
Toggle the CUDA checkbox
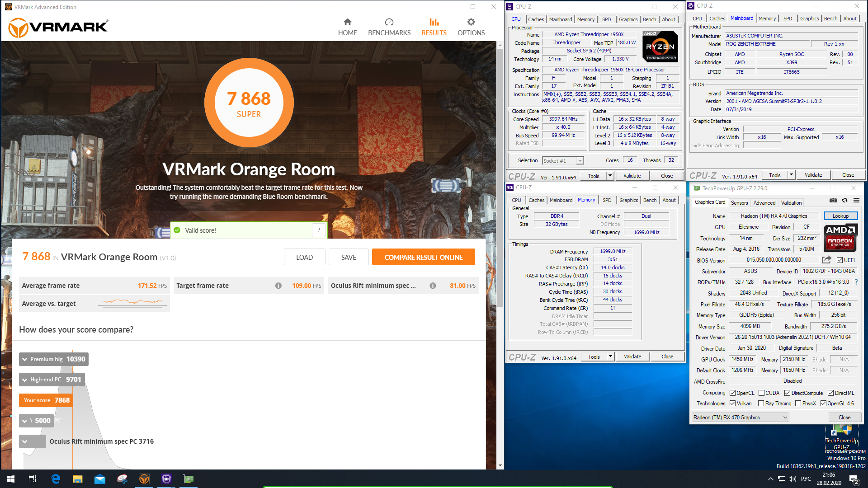(762, 393)
